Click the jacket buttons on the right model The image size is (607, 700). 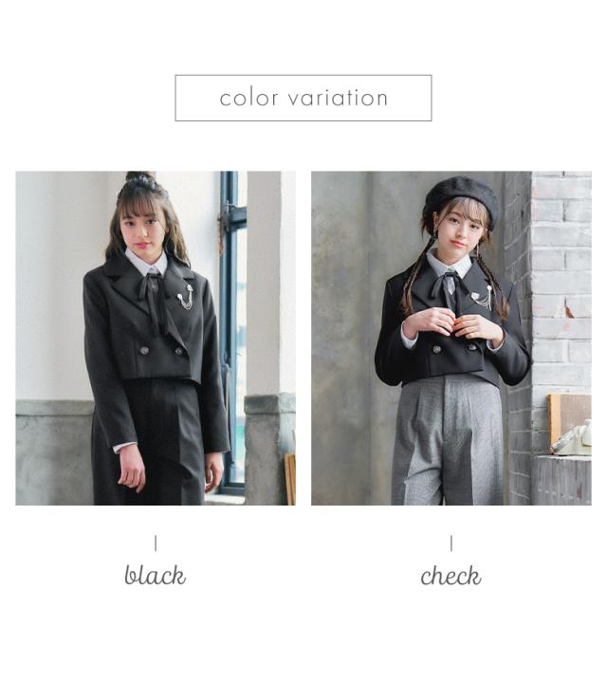[x=454, y=348]
